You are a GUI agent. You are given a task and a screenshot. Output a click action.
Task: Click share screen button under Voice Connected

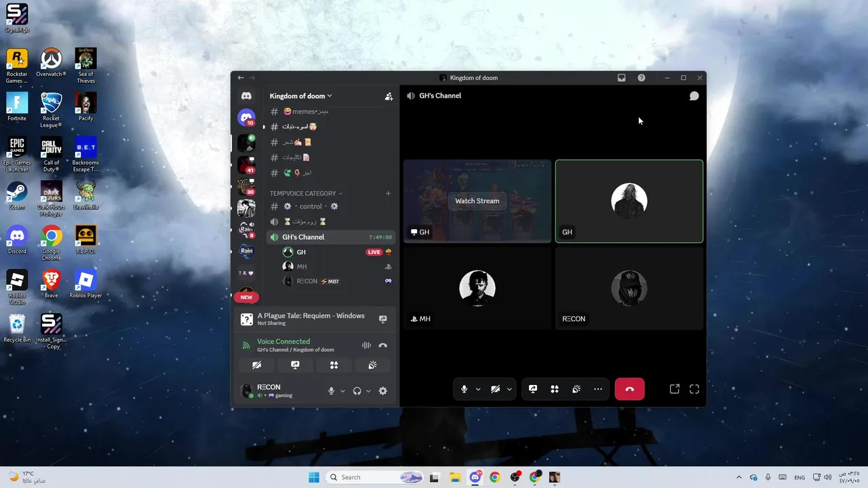[295, 365]
